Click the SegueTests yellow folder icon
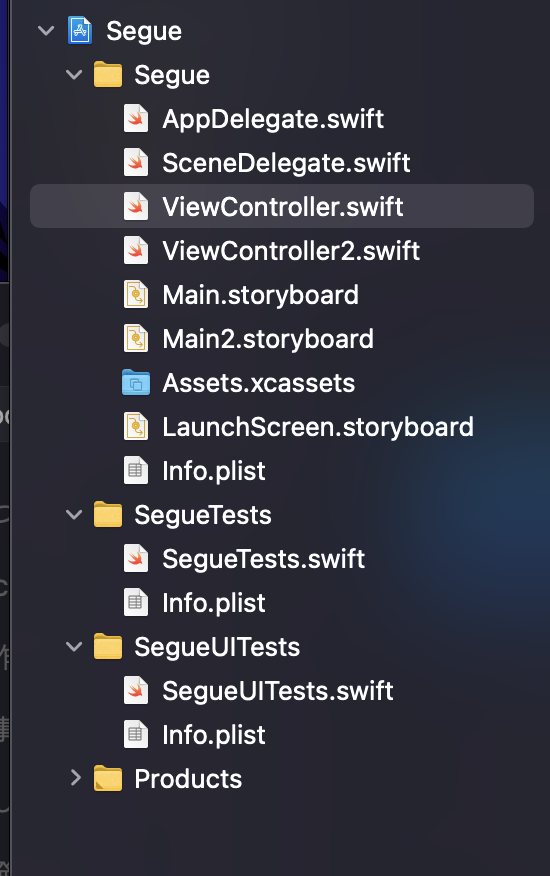550x876 pixels. tap(108, 515)
